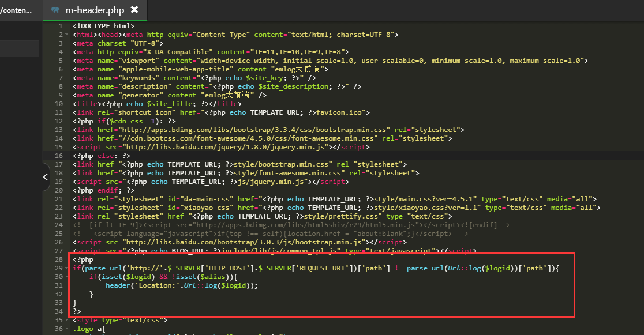Click the "<meta charset="UTF-8">" line
Screen dimensions: 644x335
[x=118, y=43]
